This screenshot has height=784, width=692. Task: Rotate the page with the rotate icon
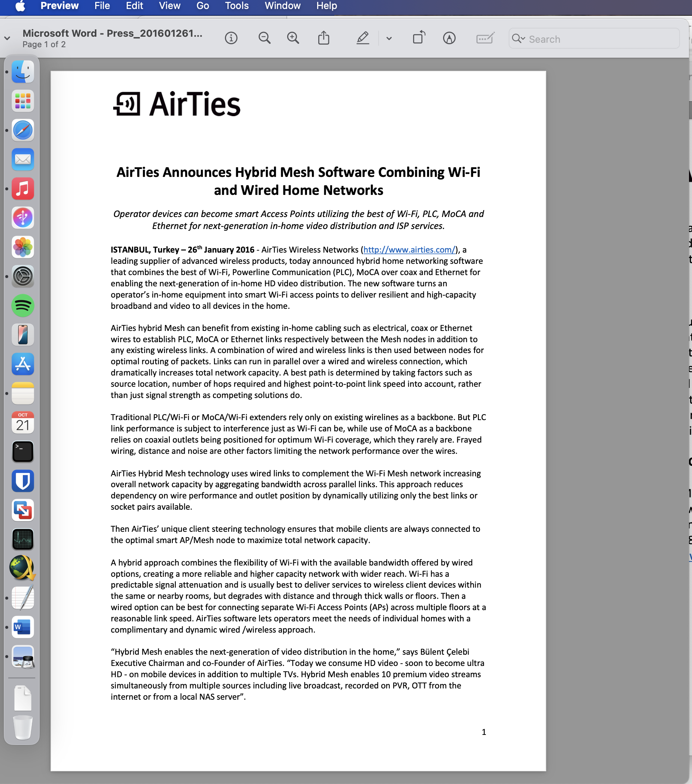[x=419, y=38]
